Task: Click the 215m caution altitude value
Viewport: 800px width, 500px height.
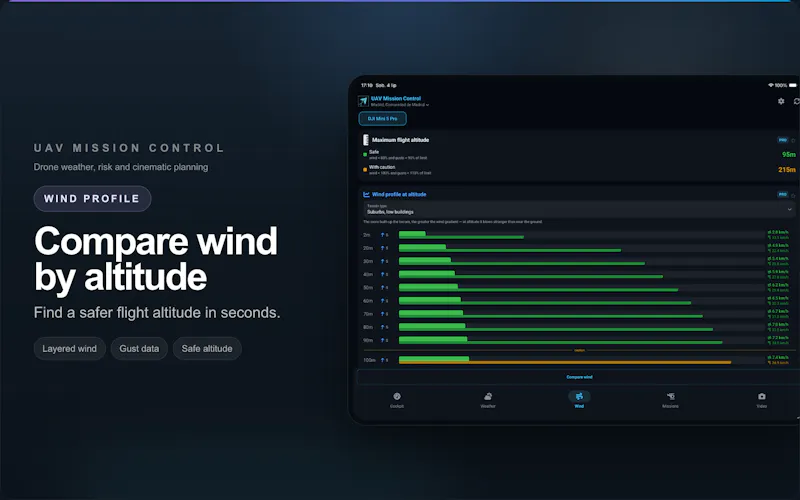Action: (x=787, y=170)
